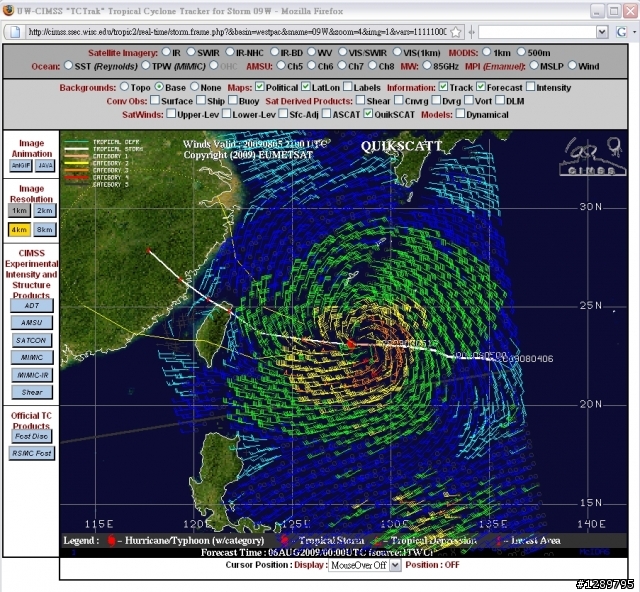
Task: Choose TPW (MIMIC) ocean option
Action: [x=145, y=65]
